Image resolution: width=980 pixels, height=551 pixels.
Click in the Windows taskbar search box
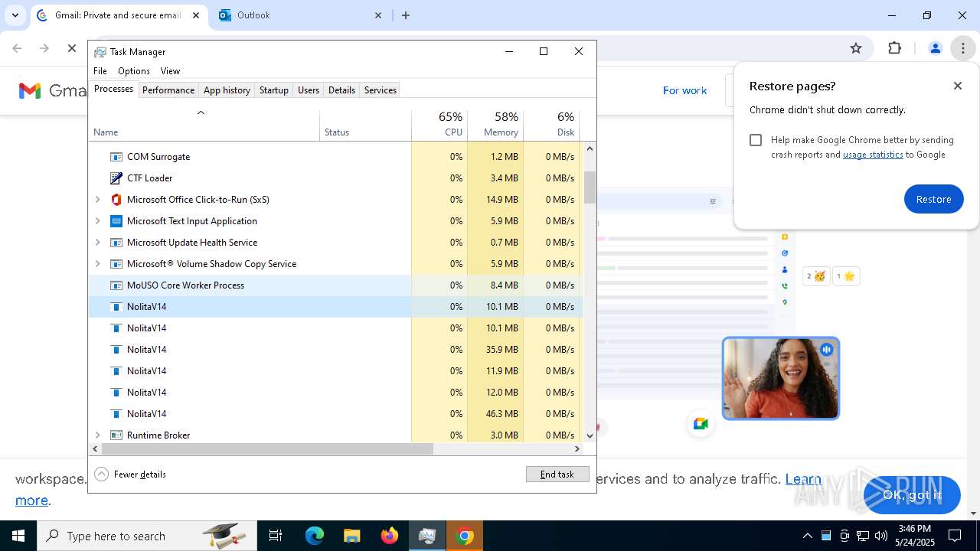[148, 536]
